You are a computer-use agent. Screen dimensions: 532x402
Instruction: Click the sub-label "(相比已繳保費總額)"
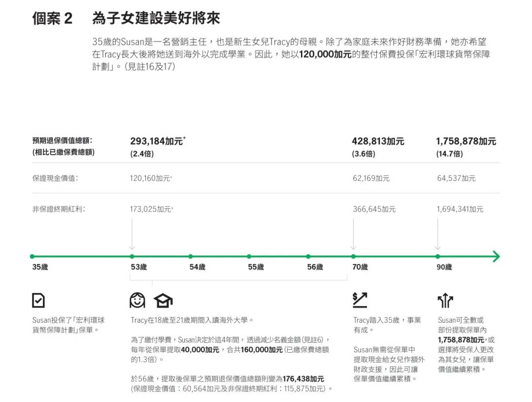(x=64, y=152)
